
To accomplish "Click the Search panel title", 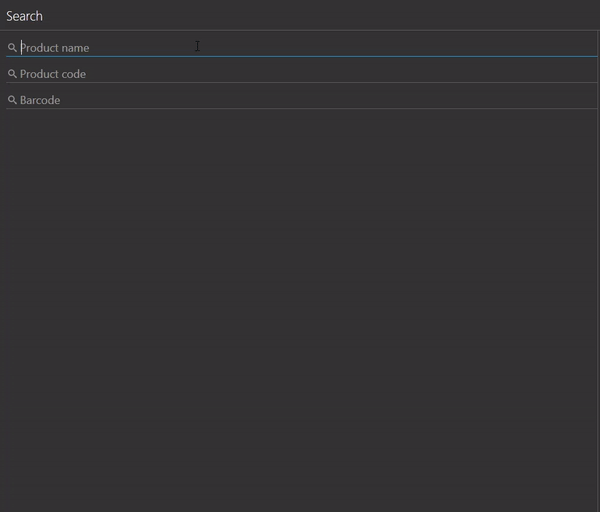I will point(25,16).
